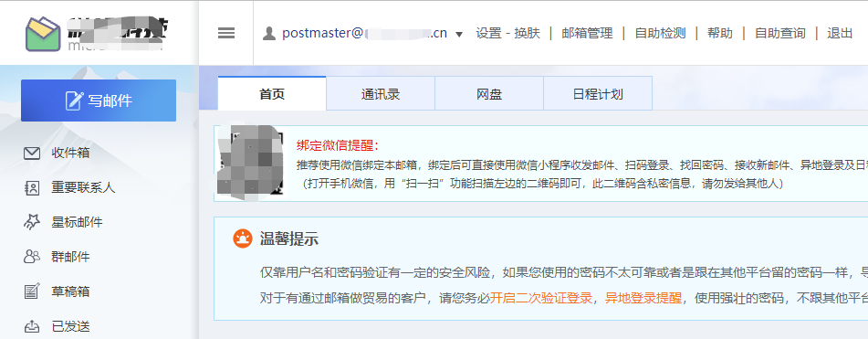
Task: Open 群邮件 folder
Action: click(x=71, y=257)
